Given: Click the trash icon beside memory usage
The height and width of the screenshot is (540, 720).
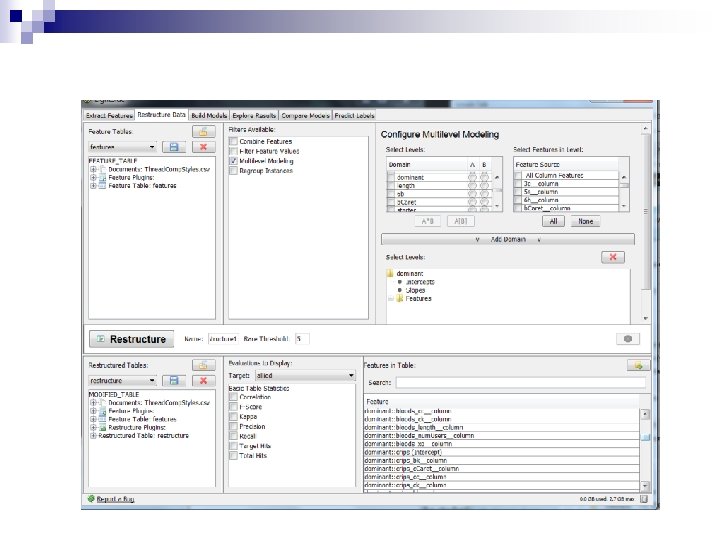Looking at the screenshot, I should (x=644, y=499).
